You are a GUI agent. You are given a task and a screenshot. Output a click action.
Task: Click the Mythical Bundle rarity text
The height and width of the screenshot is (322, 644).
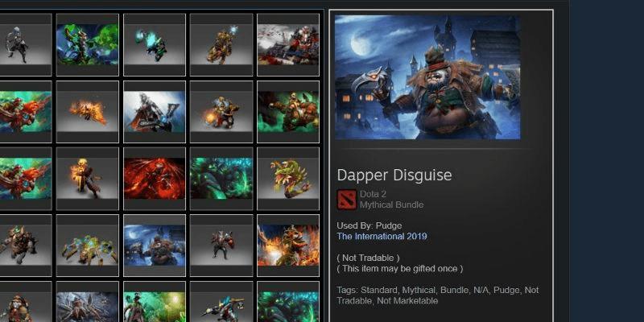(391, 204)
